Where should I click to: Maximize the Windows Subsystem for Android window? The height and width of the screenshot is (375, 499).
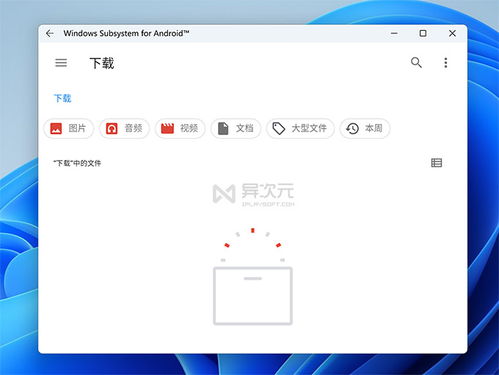pos(423,33)
